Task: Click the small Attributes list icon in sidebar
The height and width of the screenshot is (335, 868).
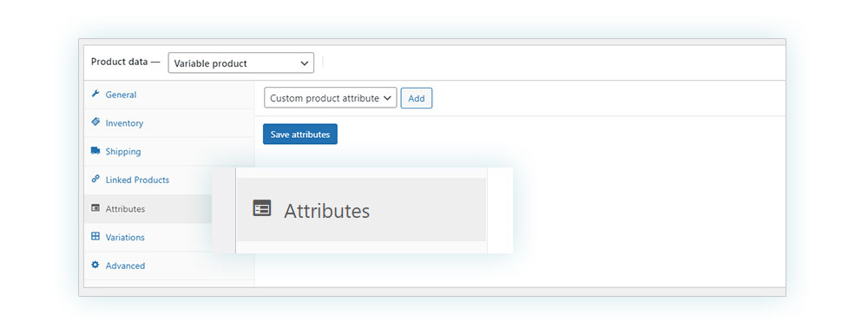Action: (95, 208)
